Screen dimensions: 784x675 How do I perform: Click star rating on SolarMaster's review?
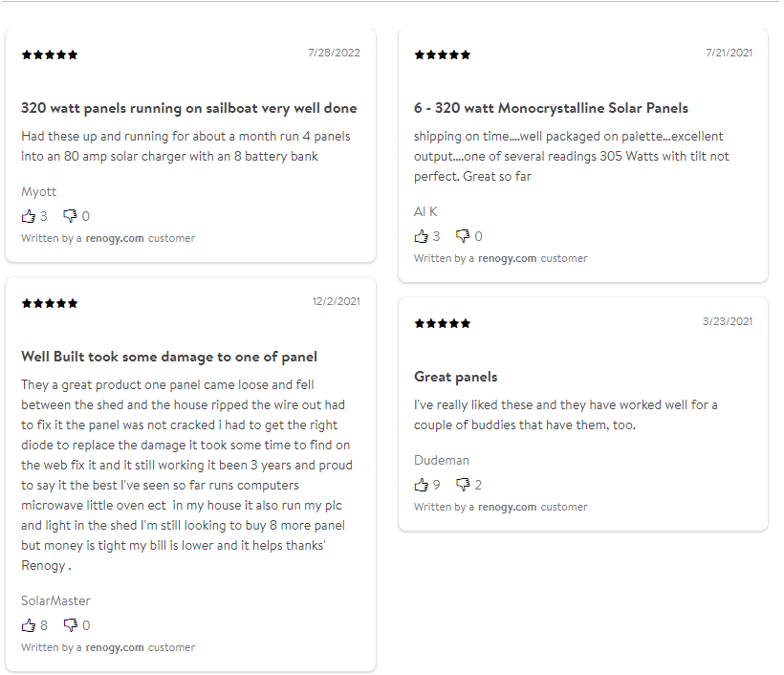[x=50, y=303]
